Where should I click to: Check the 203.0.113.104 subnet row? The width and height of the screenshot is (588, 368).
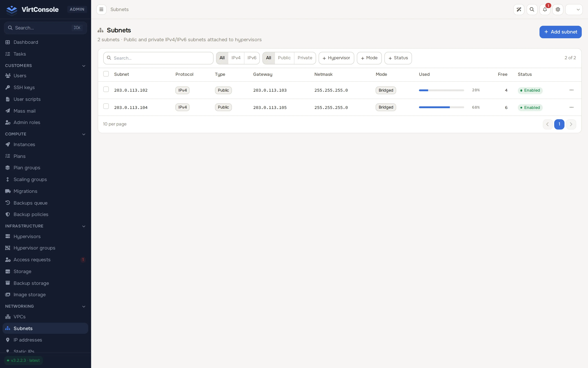[x=106, y=106]
